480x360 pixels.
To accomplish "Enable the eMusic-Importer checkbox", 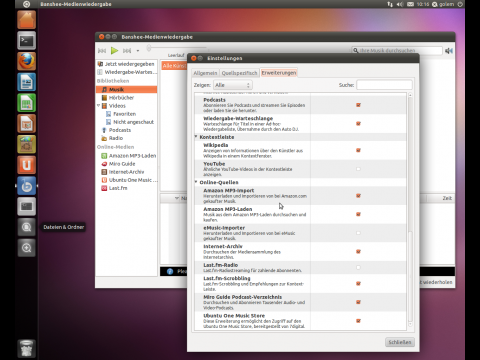I will point(358,233).
